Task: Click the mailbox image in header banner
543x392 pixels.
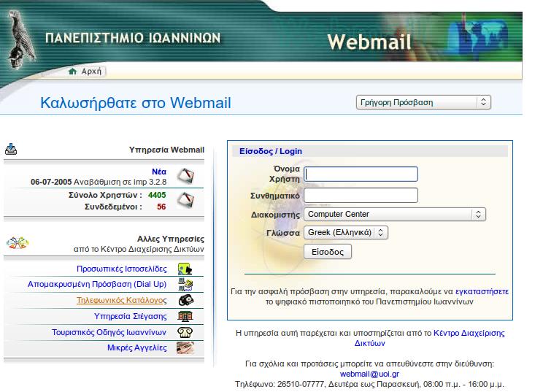Action: point(478,37)
